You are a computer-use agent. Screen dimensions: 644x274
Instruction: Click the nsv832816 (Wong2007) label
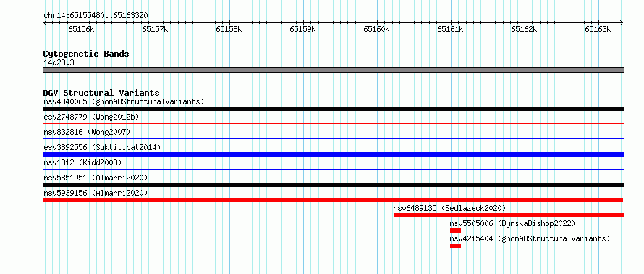tap(87, 132)
